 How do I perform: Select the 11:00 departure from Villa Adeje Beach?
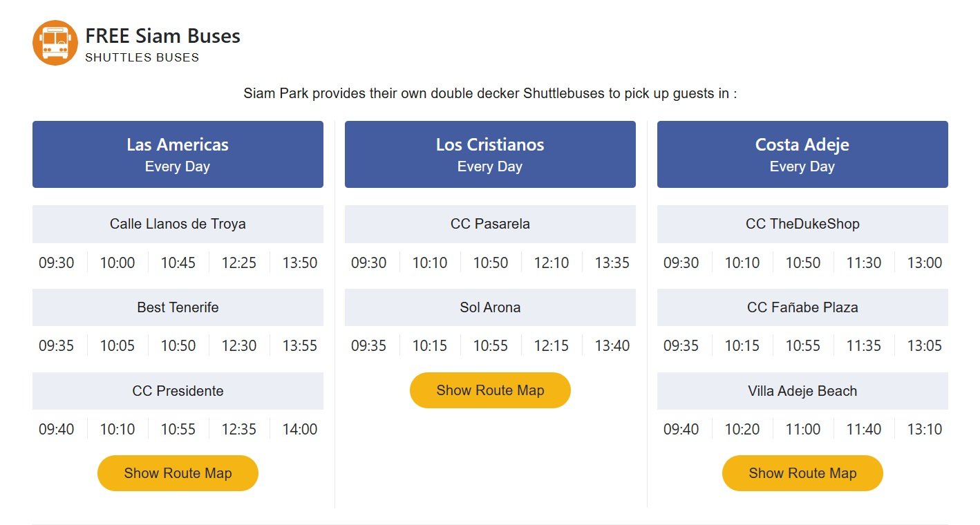coord(803,429)
